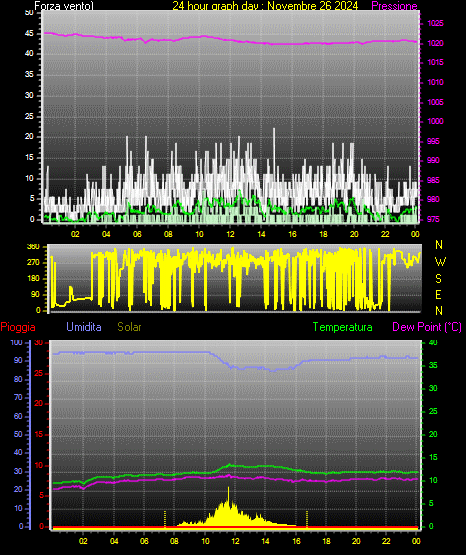466x555 pixels.
Task: Click the 12 hour mark on the wind graph
Action: 230,234
